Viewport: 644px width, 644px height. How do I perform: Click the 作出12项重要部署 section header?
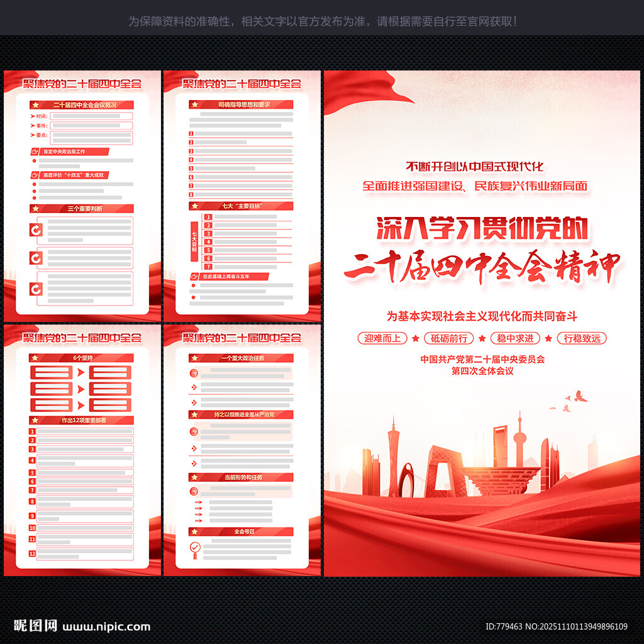(x=81, y=420)
